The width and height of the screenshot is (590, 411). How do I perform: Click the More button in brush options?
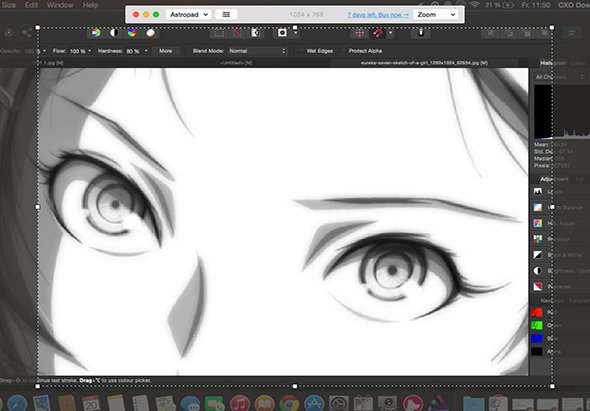[x=166, y=51]
